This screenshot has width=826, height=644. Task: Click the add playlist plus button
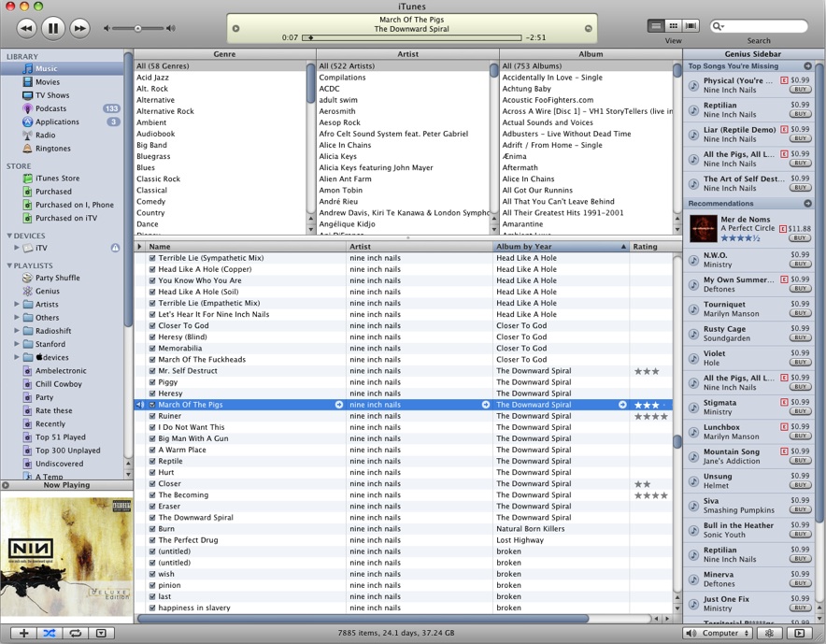pos(23,633)
